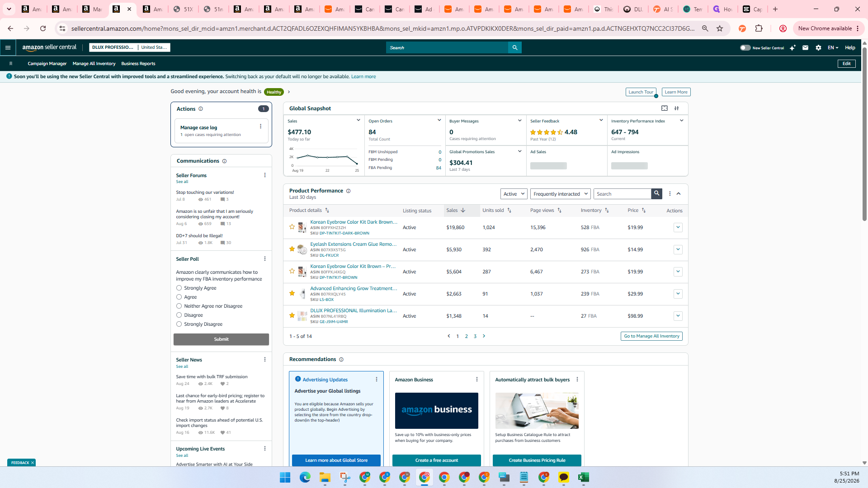Open the Frequently interacted dropdown
This screenshot has height=488, width=868.
(x=561, y=194)
